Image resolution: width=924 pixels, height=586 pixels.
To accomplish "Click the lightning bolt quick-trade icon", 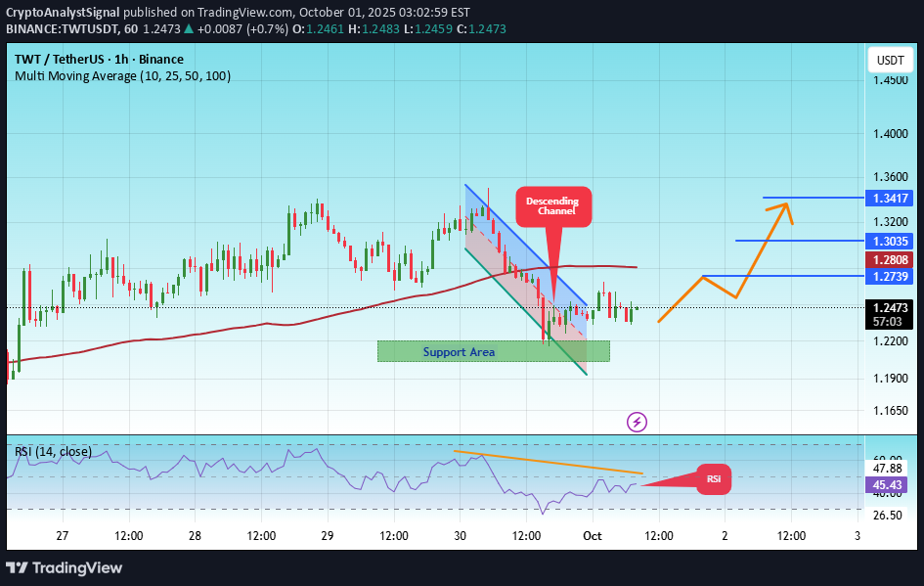I will tap(637, 422).
